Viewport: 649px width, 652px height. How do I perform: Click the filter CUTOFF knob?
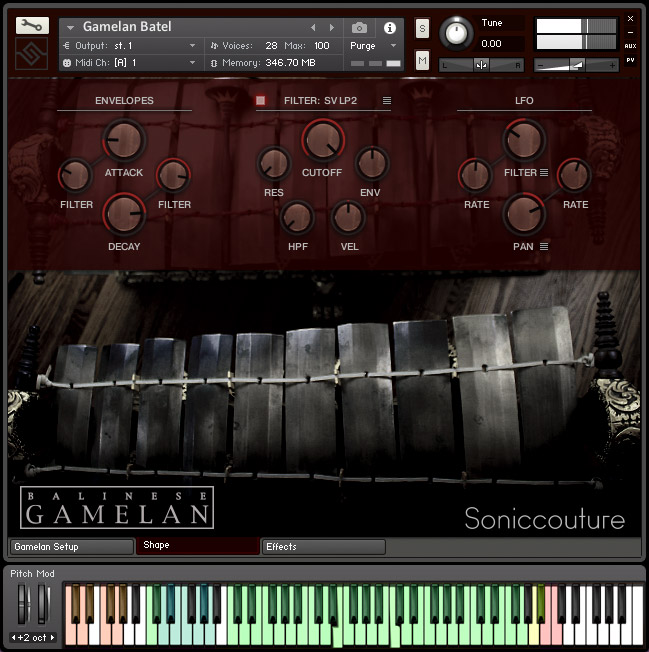pyautogui.click(x=322, y=140)
